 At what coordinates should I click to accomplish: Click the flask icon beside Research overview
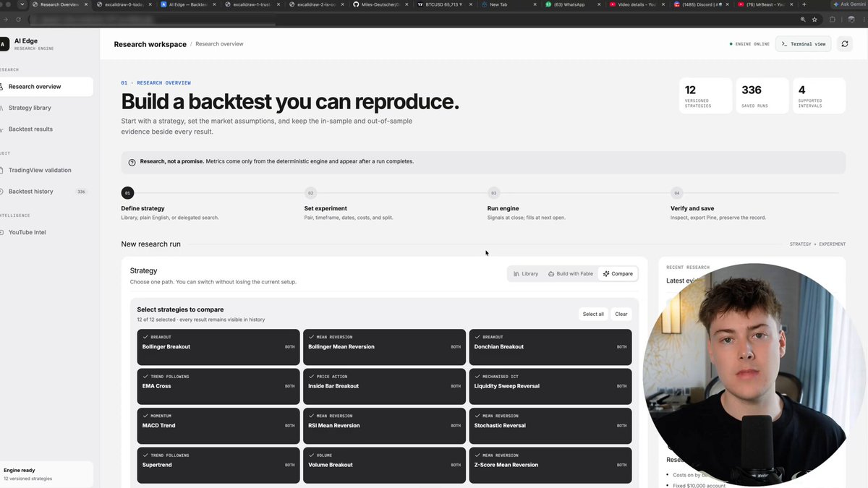coord(2,87)
